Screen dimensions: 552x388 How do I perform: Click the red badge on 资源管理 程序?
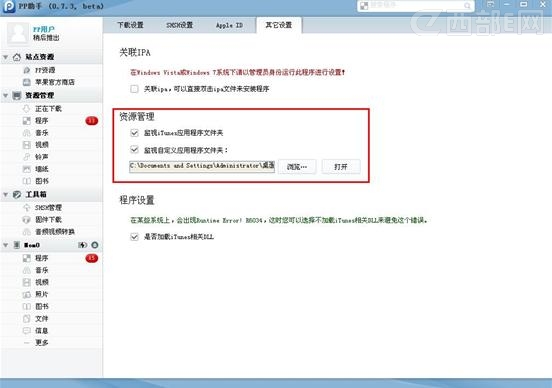[92, 121]
